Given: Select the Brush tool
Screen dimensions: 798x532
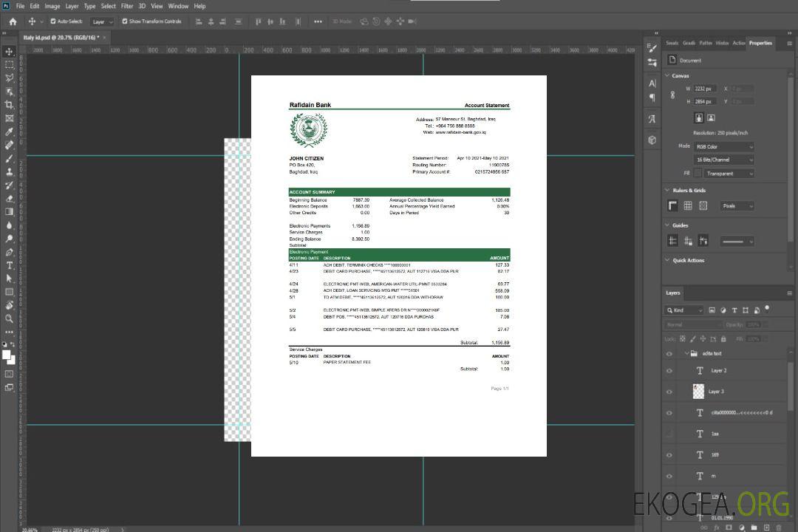Looking at the screenshot, I should (9, 158).
